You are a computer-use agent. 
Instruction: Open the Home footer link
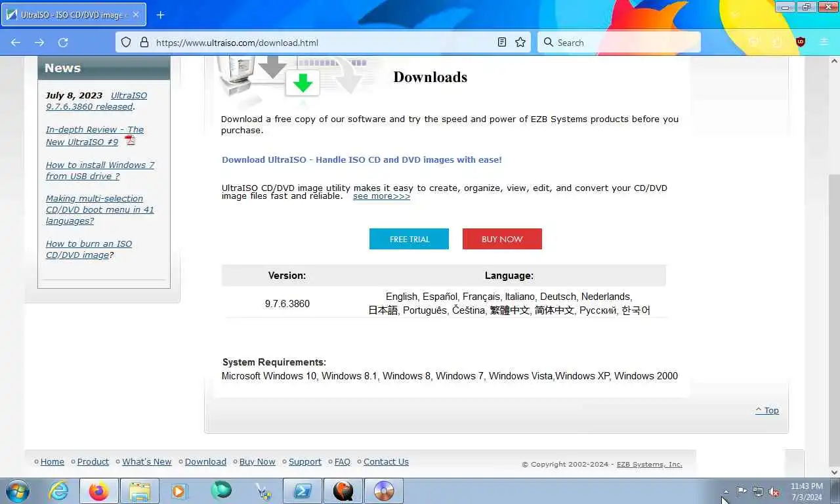point(52,461)
